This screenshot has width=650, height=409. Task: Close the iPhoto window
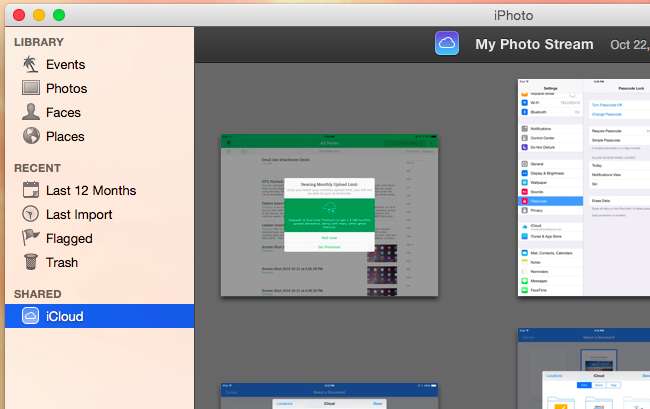click(19, 15)
